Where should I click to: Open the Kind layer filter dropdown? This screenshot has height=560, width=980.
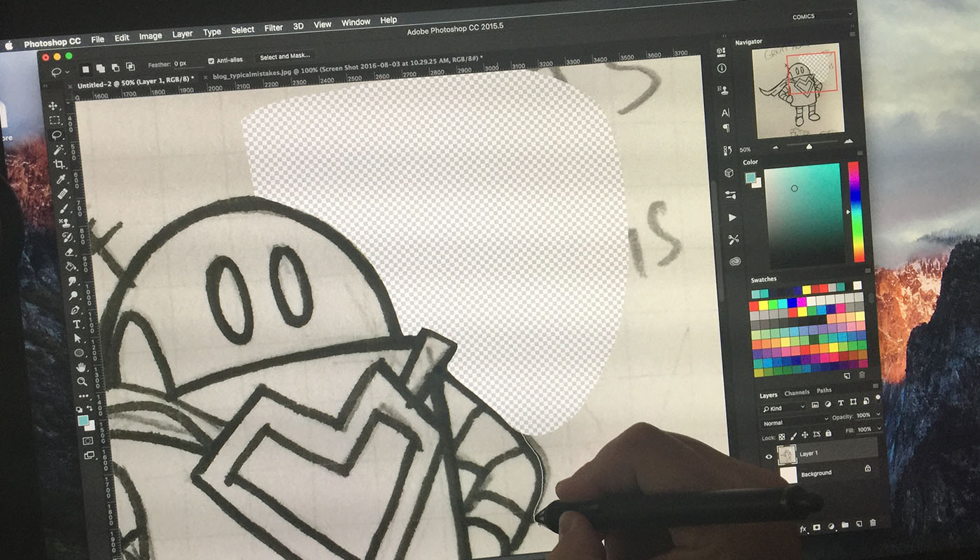tap(784, 408)
